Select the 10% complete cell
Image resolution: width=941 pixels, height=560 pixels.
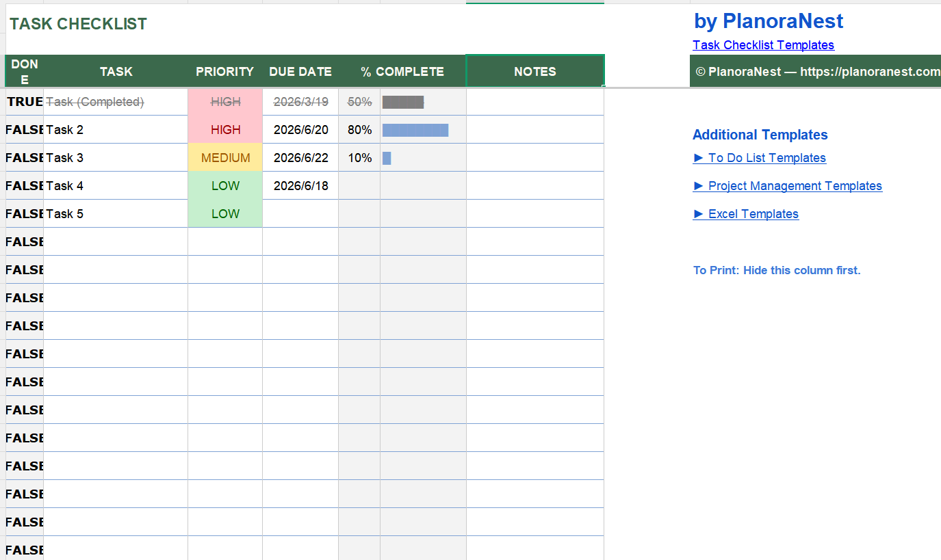point(359,158)
